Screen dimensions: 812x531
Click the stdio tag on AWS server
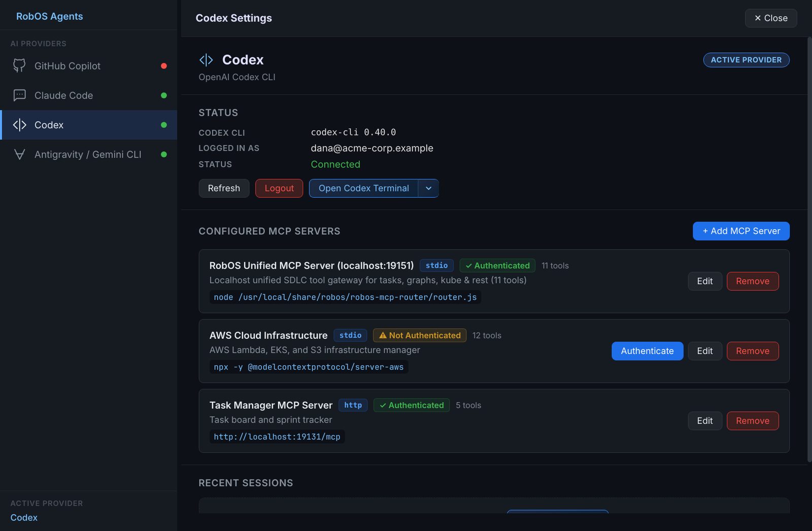coord(350,335)
